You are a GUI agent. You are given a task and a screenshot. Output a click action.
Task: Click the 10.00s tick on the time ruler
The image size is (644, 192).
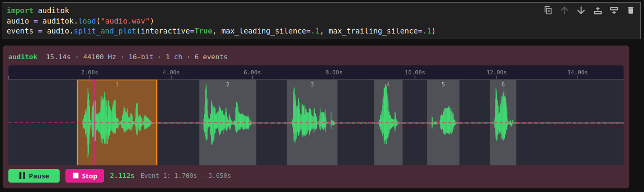[414, 72]
